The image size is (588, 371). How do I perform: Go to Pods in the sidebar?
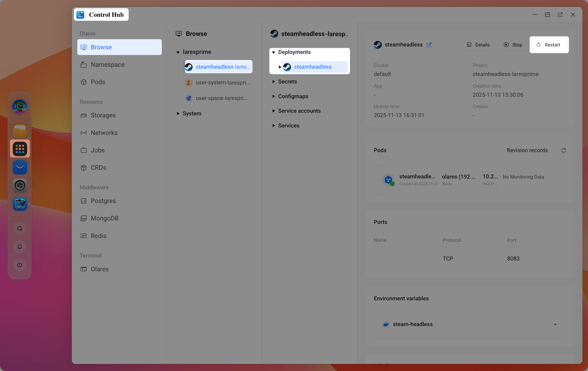[98, 82]
